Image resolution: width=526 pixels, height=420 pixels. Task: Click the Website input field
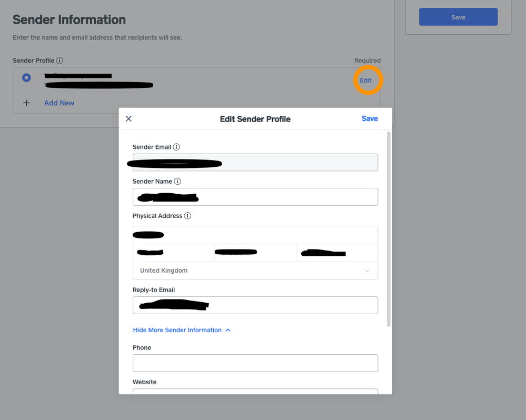[255, 391]
